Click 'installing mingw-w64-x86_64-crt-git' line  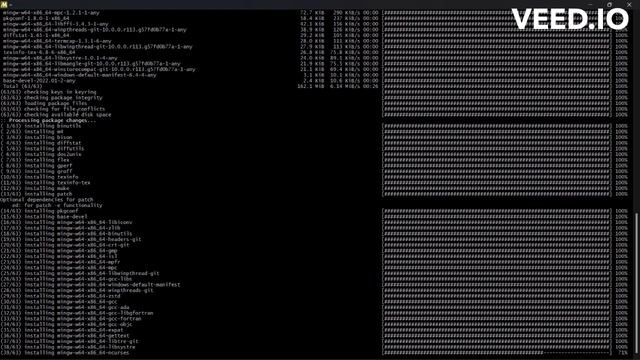pyautogui.click(x=65, y=245)
